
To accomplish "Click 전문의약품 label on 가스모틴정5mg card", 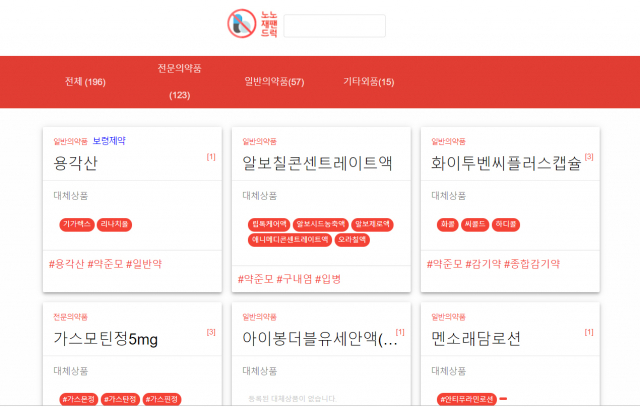I will click(x=70, y=317).
